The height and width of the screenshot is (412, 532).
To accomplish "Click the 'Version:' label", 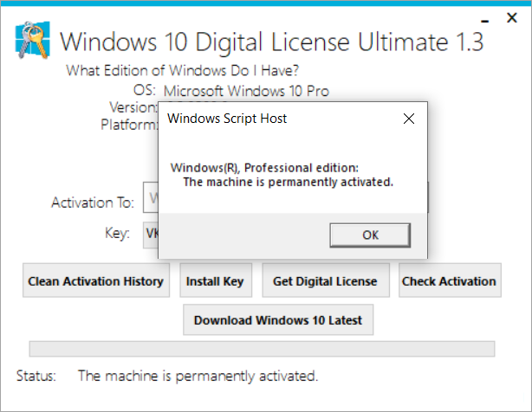I will 133,107.
